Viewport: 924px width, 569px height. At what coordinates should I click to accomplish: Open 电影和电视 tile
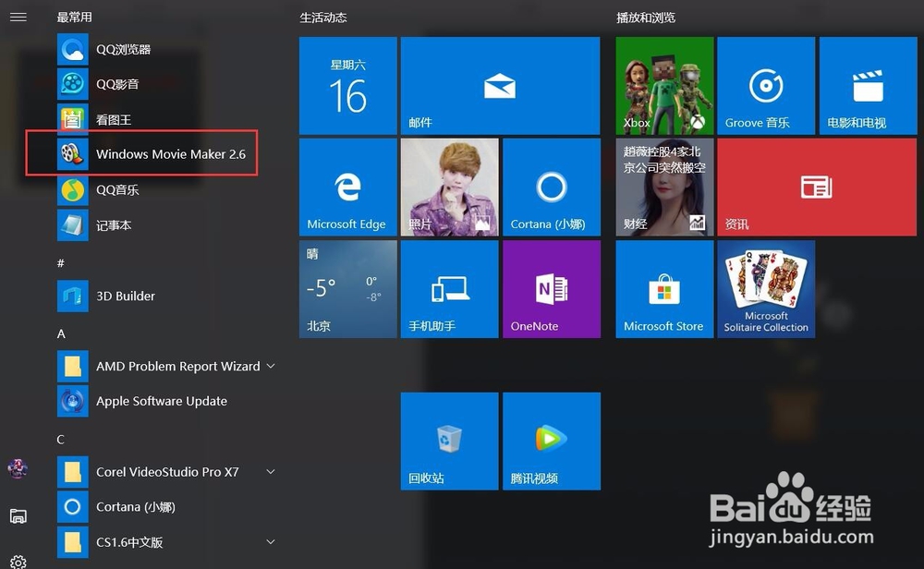[x=868, y=85]
